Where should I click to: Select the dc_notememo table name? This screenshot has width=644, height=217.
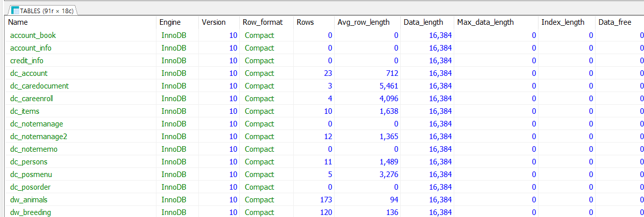34,149
